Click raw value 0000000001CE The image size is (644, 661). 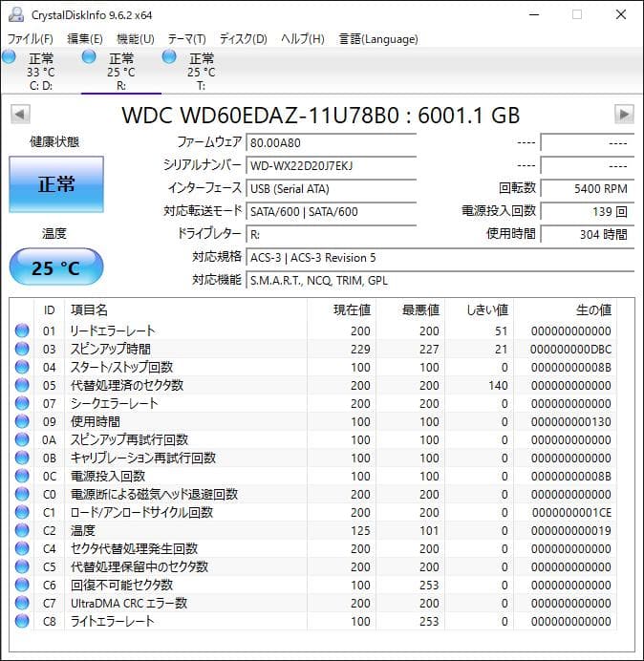[571, 512]
